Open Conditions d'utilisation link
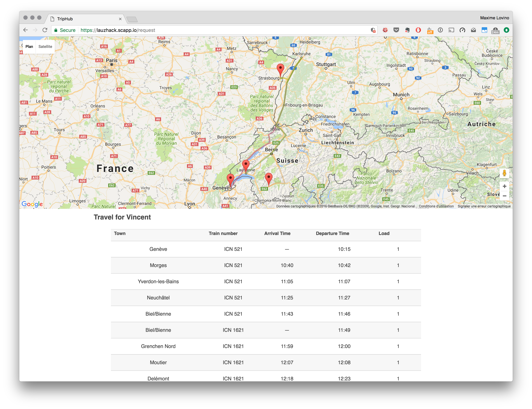 (436, 206)
